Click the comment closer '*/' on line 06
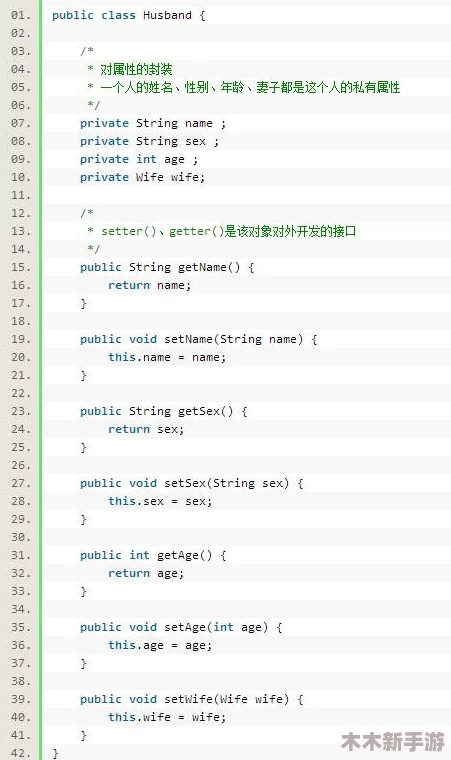This screenshot has height=760, width=451. point(94,105)
